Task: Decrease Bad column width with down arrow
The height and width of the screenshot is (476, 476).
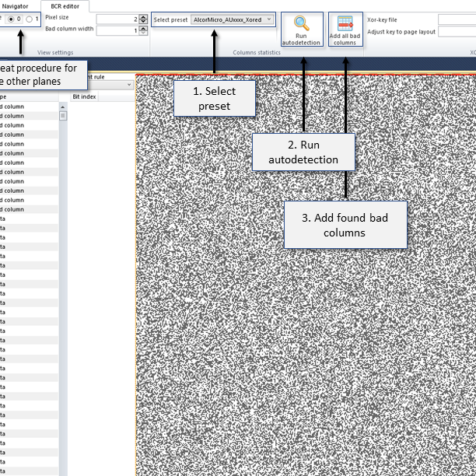Action: [x=144, y=33]
